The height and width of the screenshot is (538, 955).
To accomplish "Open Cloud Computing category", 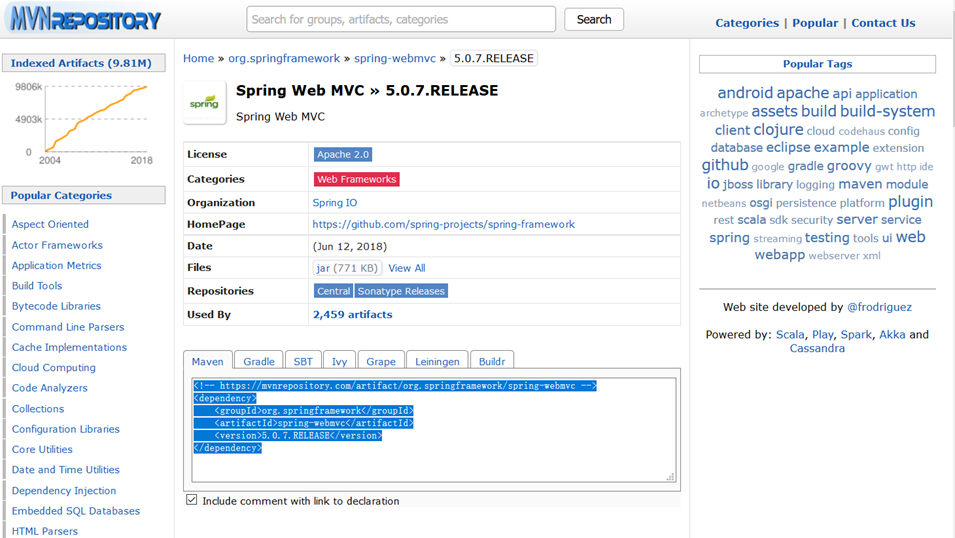I will point(54,368).
